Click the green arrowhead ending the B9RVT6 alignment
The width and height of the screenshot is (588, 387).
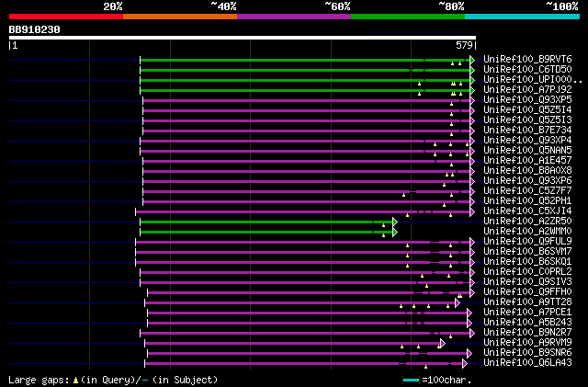click(472, 60)
